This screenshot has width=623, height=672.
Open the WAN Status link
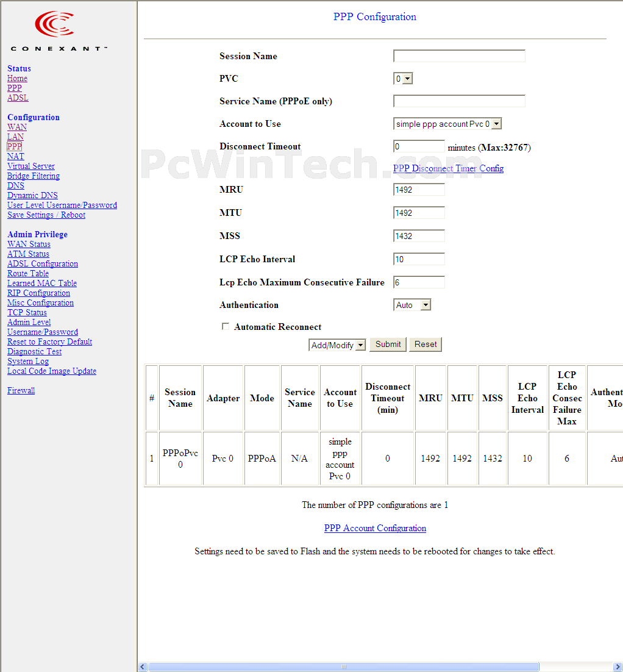pos(29,244)
